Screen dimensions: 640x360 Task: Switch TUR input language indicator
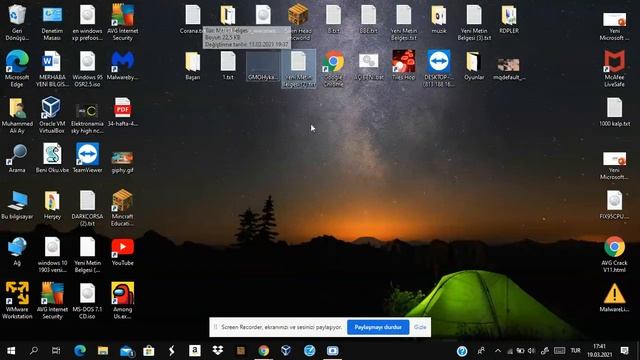(x=576, y=351)
